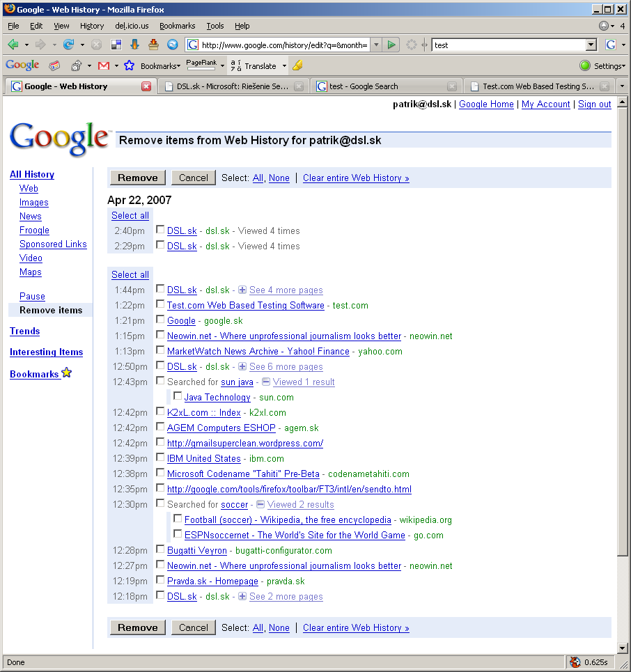Click the Sign out link
Screen dimensions: 631x672
coord(594,104)
